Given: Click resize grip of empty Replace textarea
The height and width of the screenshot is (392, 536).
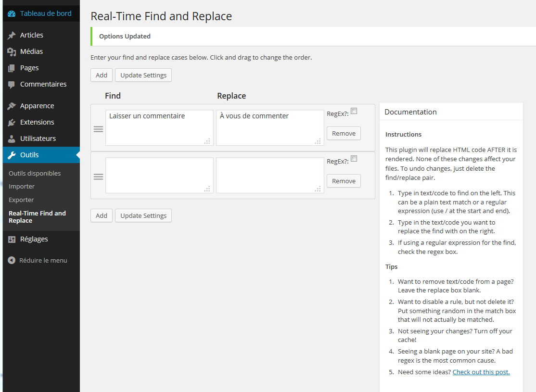Looking at the screenshot, I should (318, 189).
